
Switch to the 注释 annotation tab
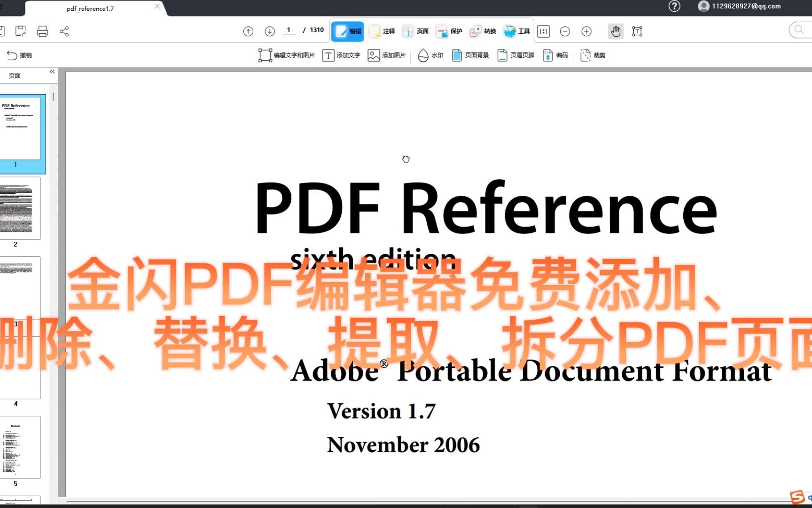point(382,31)
